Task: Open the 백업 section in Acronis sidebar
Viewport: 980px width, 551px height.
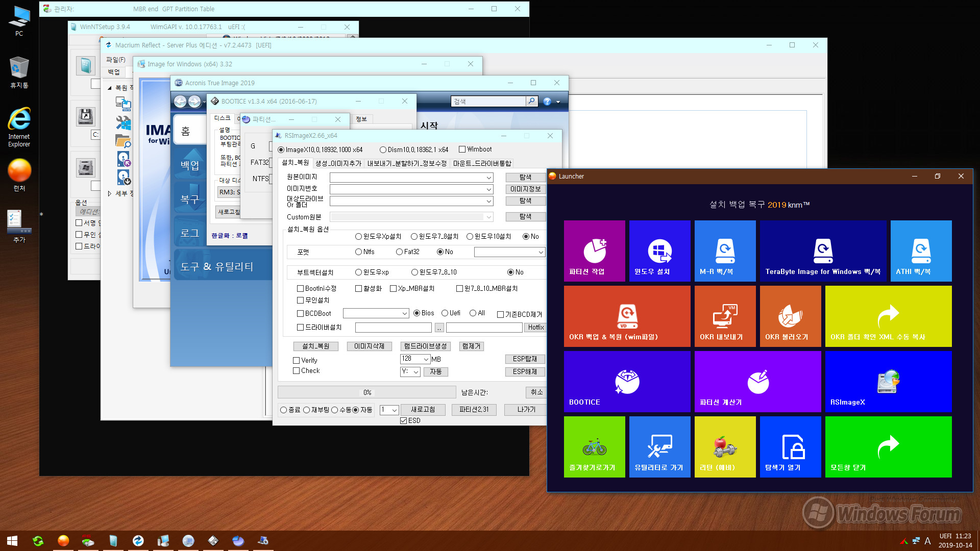Action: 190,165
